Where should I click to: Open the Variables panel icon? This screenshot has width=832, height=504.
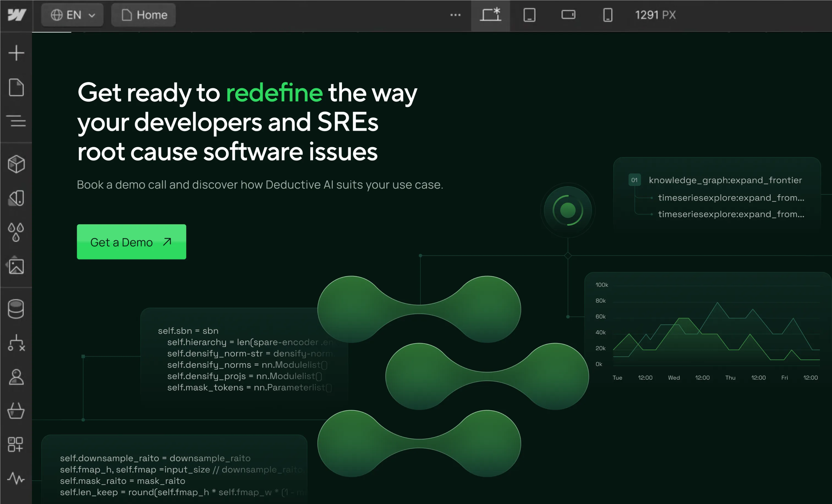16,198
